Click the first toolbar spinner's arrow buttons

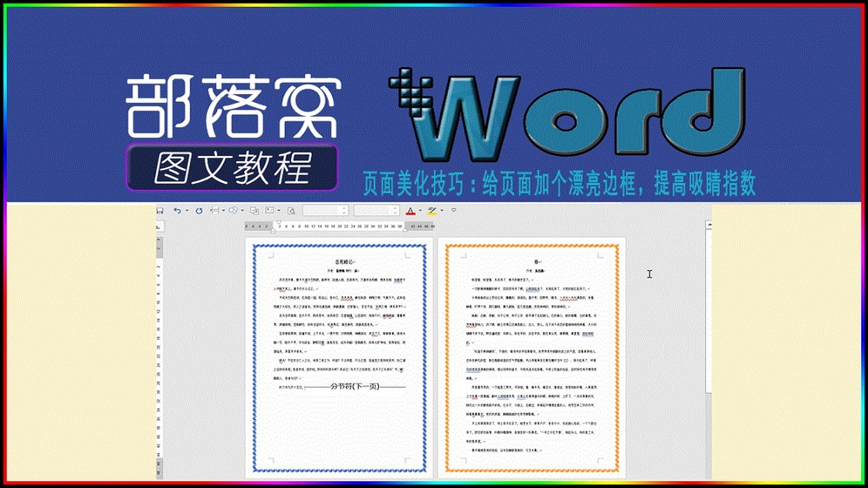click(344, 211)
